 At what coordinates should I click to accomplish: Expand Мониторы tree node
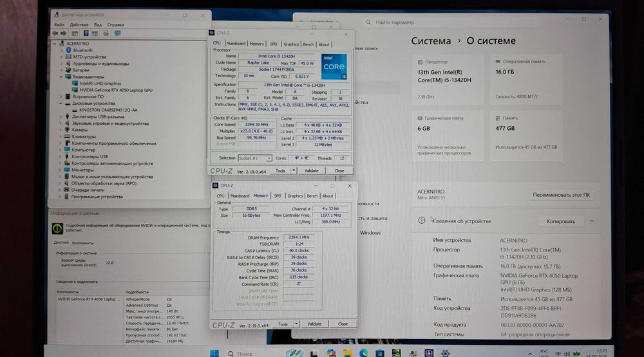pos(61,170)
